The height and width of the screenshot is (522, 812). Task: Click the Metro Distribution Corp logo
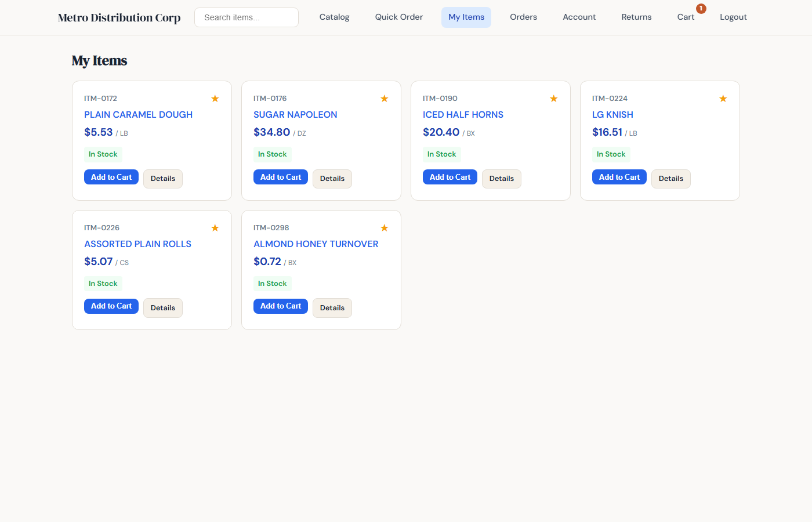coord(118,17)
